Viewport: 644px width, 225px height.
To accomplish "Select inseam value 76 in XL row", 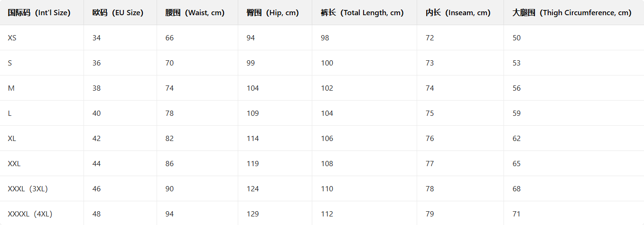I will [430, 139].
